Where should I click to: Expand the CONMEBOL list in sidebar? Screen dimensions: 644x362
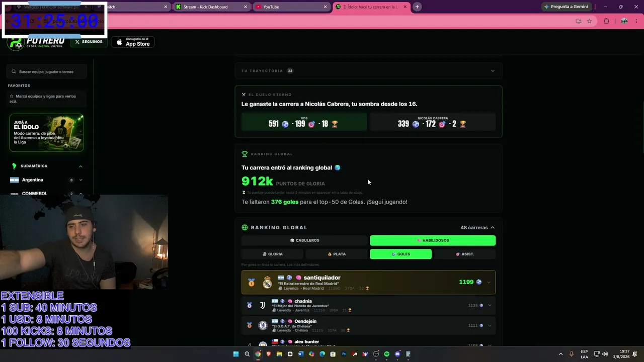[80, 194]
